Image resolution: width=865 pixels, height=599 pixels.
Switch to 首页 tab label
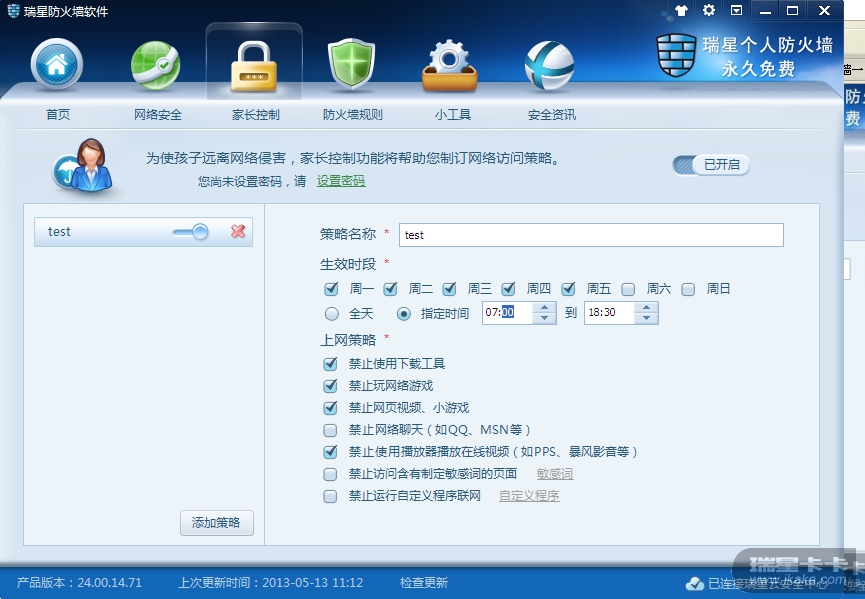click(x=57, y=114)
